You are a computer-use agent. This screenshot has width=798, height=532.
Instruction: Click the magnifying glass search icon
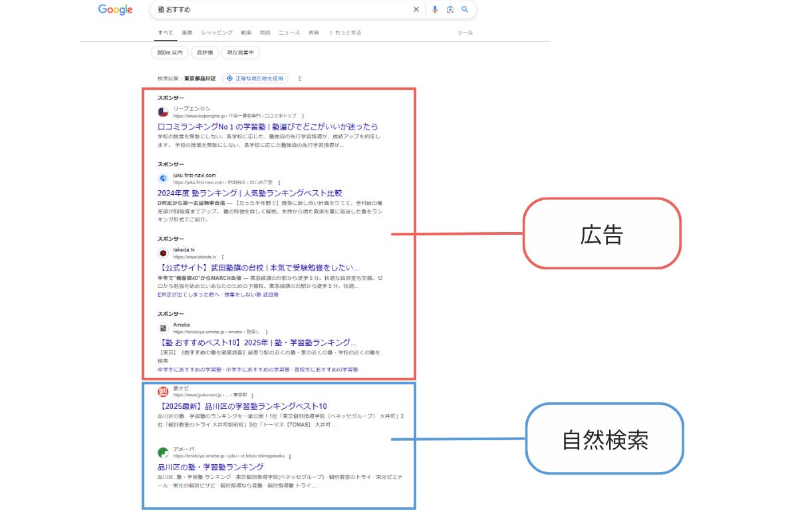click(465, 9)
